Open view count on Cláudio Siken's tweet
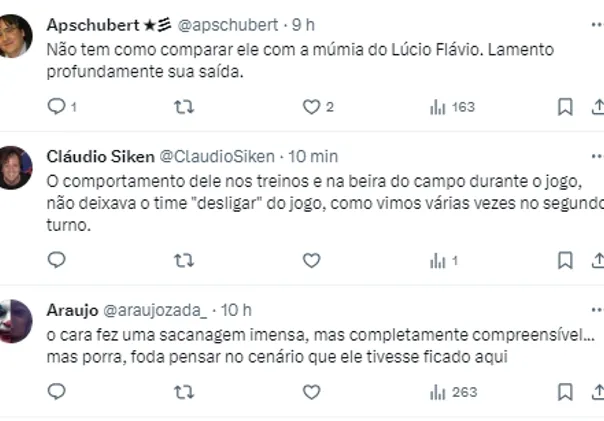 pos(443,260)
